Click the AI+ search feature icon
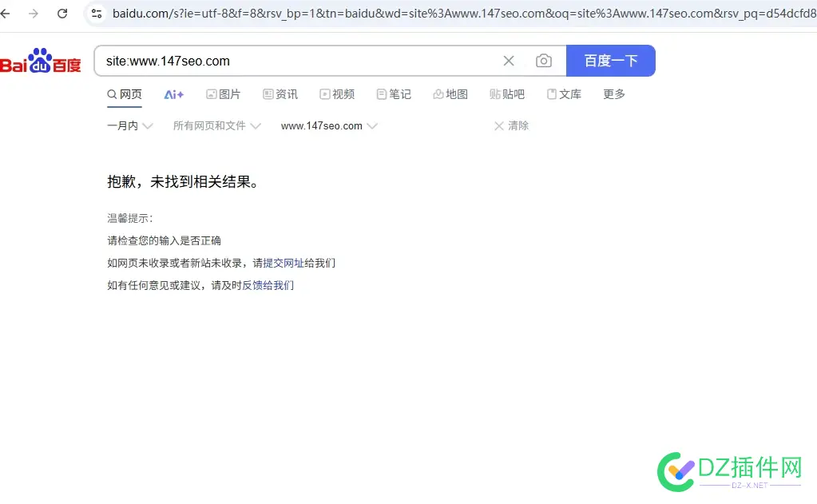Image resolution: width=817 pixels, height=504 pixels. coord(173,94)
